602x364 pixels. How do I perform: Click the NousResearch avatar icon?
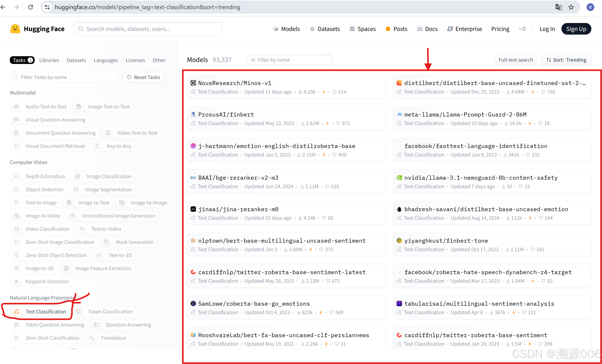tap(193, 83)
